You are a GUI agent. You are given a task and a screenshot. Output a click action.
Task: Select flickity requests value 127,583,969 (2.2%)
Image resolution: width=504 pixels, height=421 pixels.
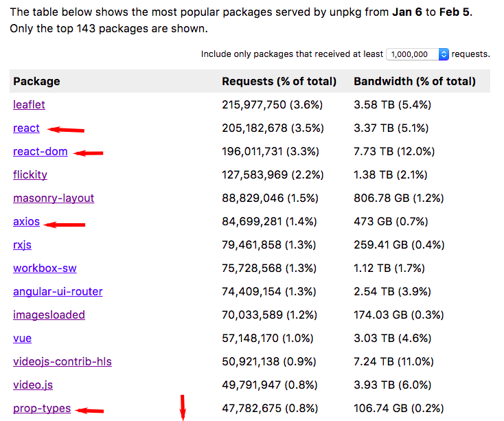click(x=273, y=175)
